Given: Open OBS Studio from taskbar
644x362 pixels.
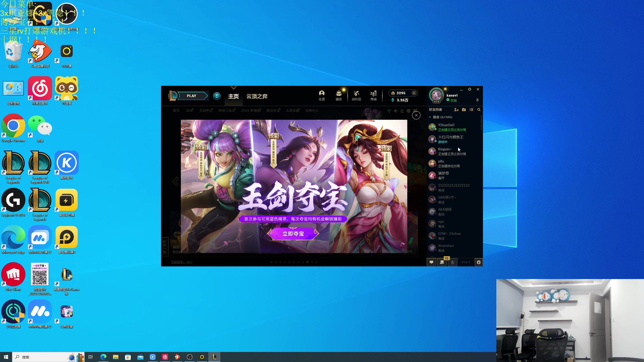Looking at the screenshot, I should [x=190, y=357].
